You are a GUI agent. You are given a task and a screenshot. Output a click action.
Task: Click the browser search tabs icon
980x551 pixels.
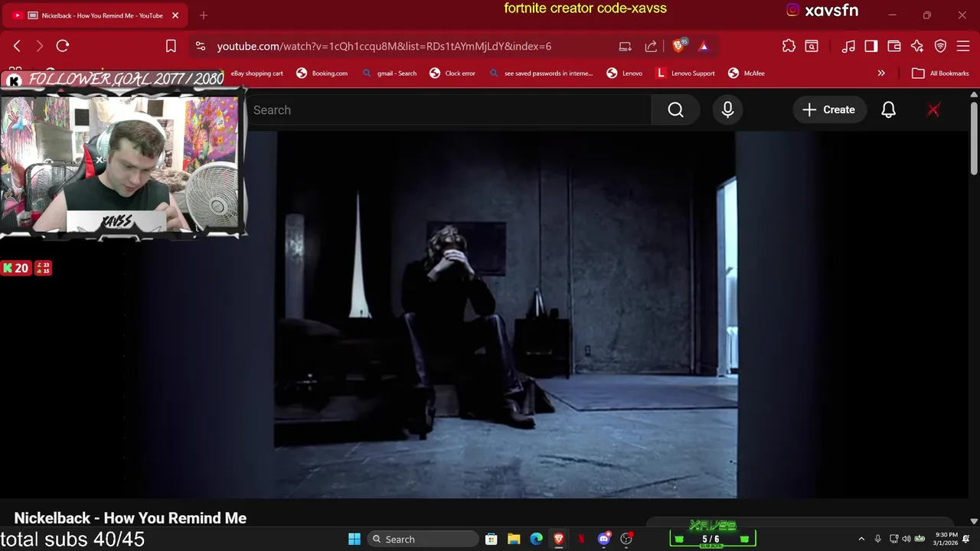[x=812, y=46]
